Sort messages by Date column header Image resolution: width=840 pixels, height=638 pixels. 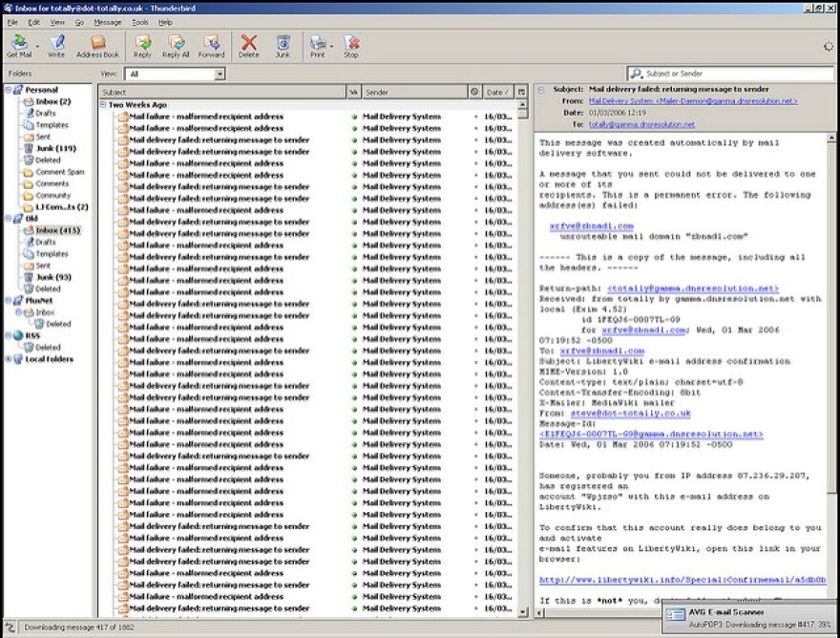coord(498,93)
